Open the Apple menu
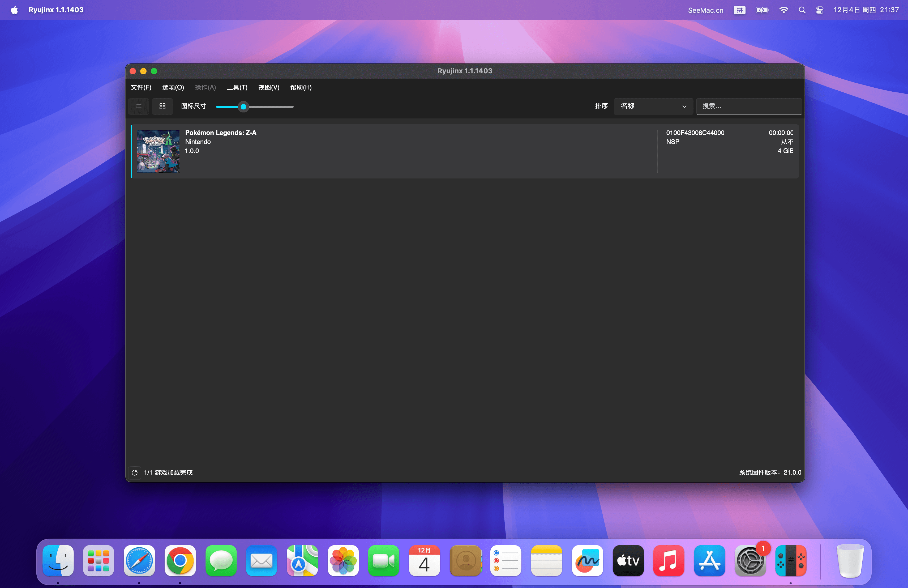Viewport: 908px width, 588px height. (x=14, y=10)
